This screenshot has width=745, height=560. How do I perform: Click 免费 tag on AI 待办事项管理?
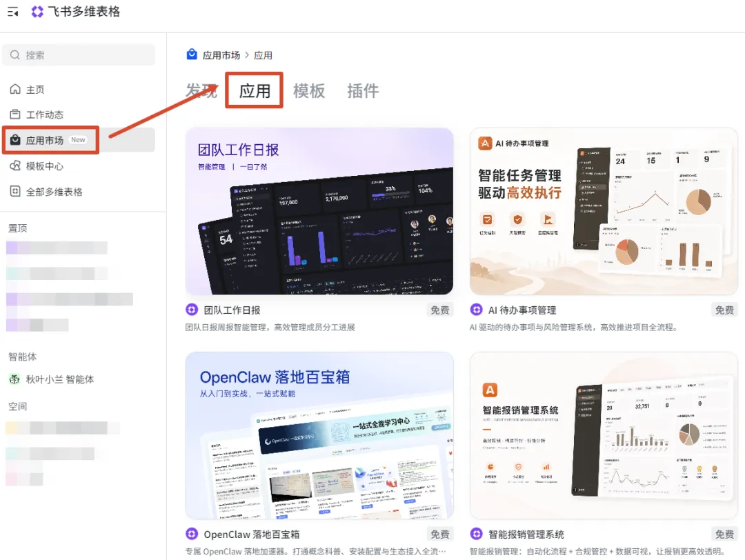pos(724,310)
